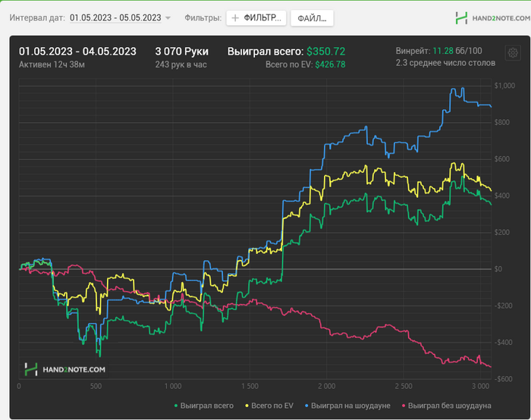Screen dimensions: 531x420
Task: Click the blue legend dot for Выиграл на шоудауне
Action: point(306,406)
